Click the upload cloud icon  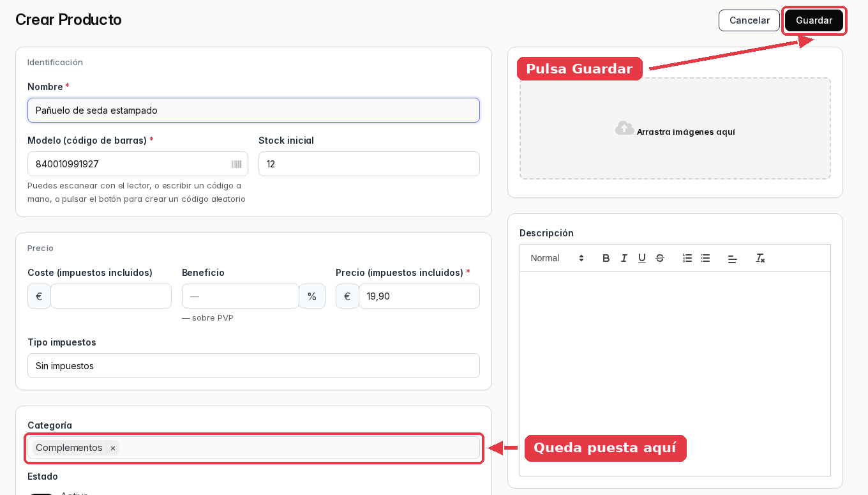[625, 128]
